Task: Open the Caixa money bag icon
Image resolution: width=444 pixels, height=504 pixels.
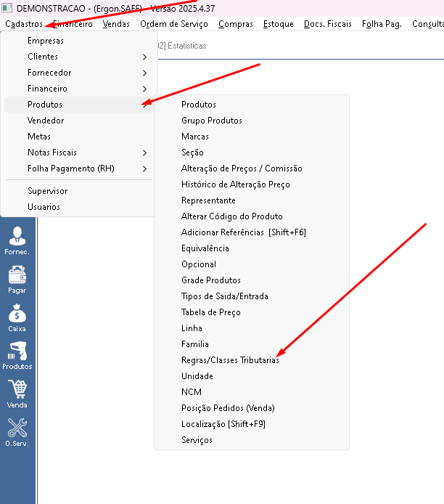Action: [x=17, y=318]
